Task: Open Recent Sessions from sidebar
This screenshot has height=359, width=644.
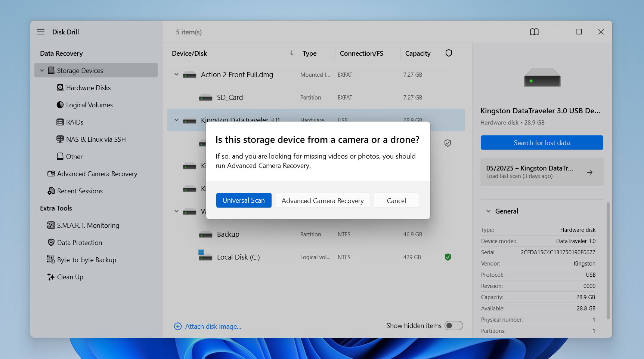Action: 80,191
